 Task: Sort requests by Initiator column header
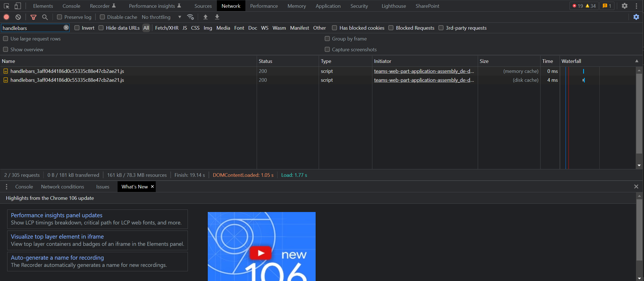coord(425,61)
